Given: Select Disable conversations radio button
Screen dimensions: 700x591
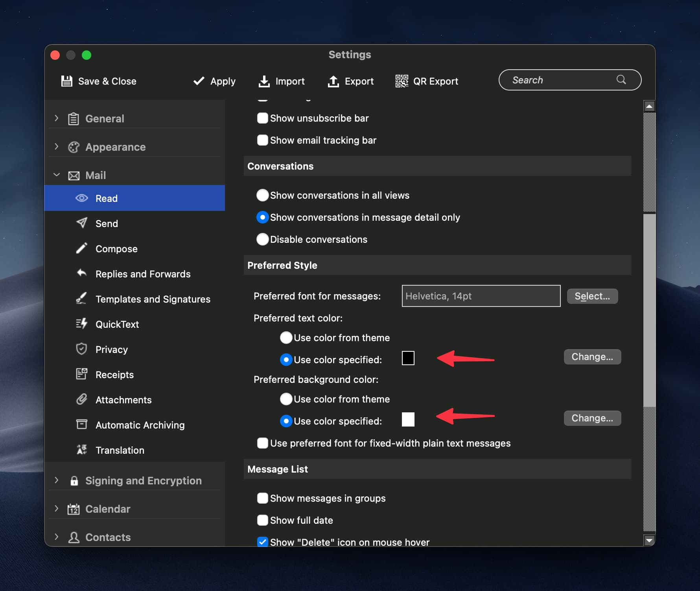Looking at the screenshot, I should coord(262,239).
